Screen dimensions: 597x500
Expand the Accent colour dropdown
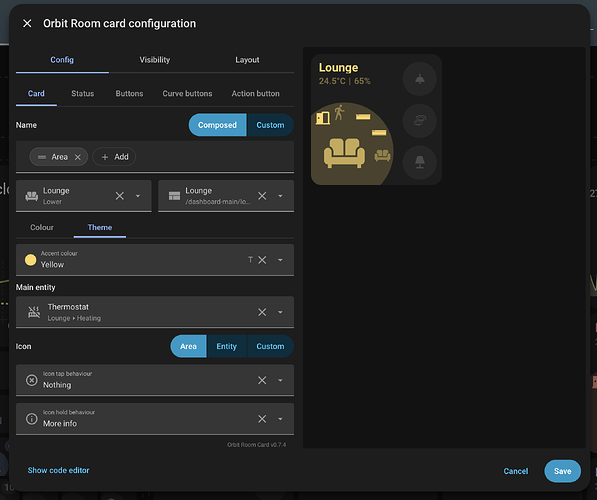click(x=280, y=260)
